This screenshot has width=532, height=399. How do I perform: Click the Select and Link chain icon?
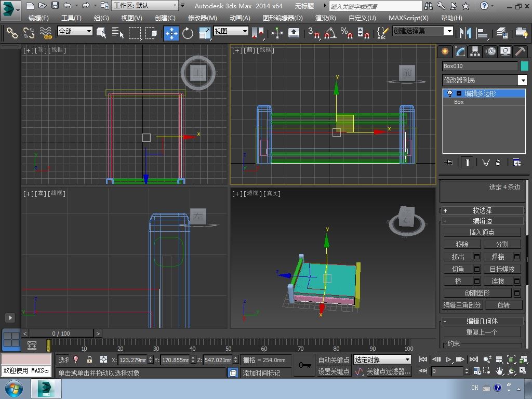coord(11,33)
